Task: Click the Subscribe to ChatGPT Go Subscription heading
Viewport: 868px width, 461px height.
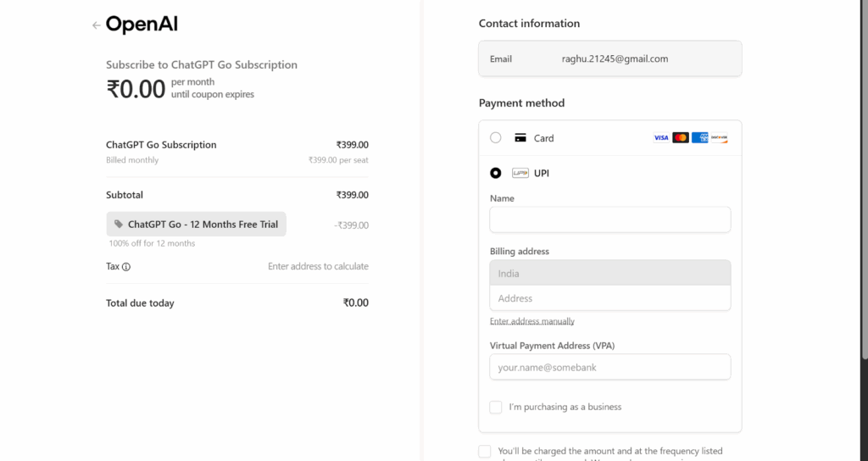Action: click(202, 64)
